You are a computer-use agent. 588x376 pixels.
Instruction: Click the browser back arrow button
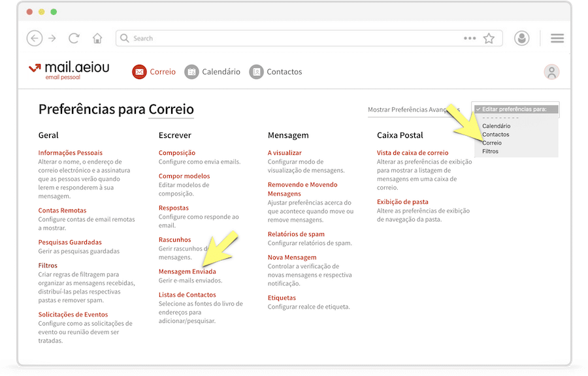click(34, 39)
